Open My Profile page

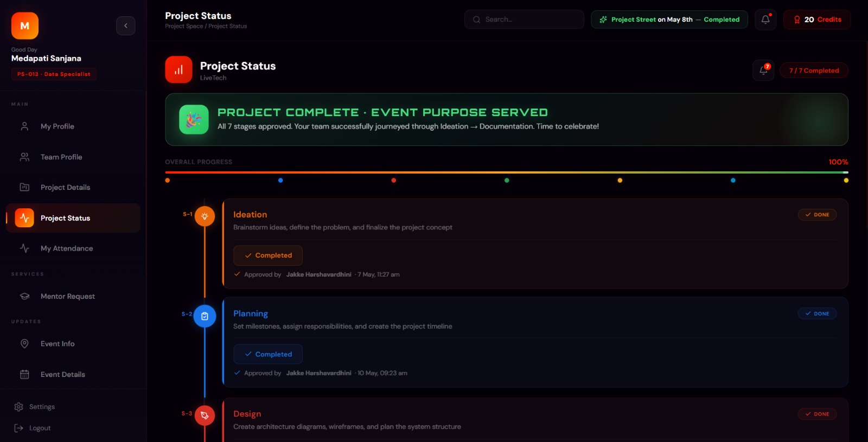73,126
